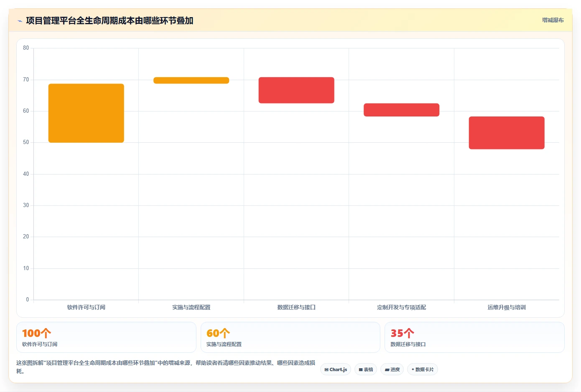581x392 pixels.
Task: Click the 定制开发与专项适配 x-axis label
Action: click(401, 307)
